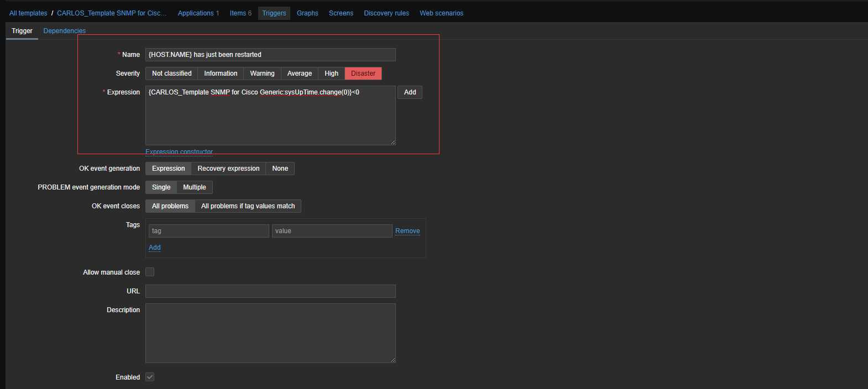This screenshot has height=389, width=868.
Task: Click the URL input field
Action: [x=270, y=291]
